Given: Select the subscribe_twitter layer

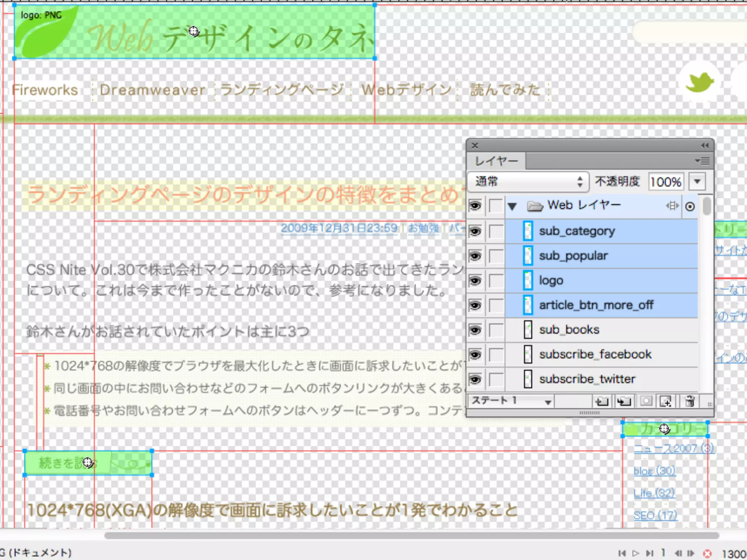Looking at the screenshot, I should tap(587, 379).
